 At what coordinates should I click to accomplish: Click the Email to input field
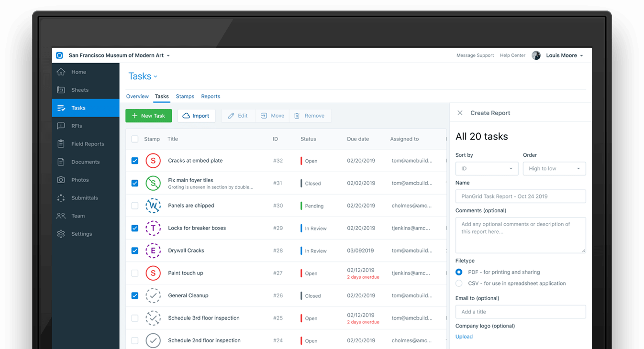[x=521, y=312]
